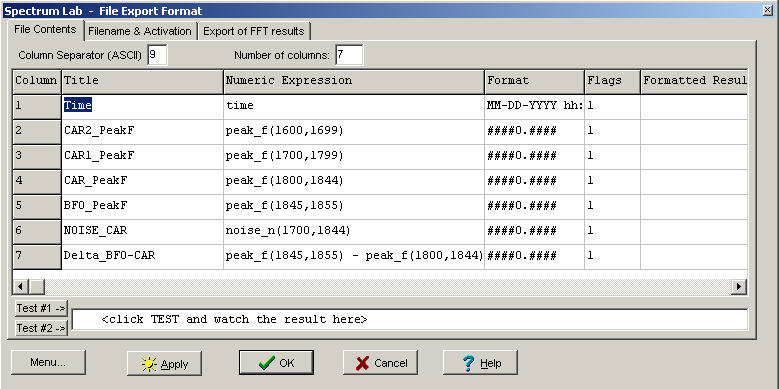Select row header number 7
779x389 pixels.
tap(37, 257)
